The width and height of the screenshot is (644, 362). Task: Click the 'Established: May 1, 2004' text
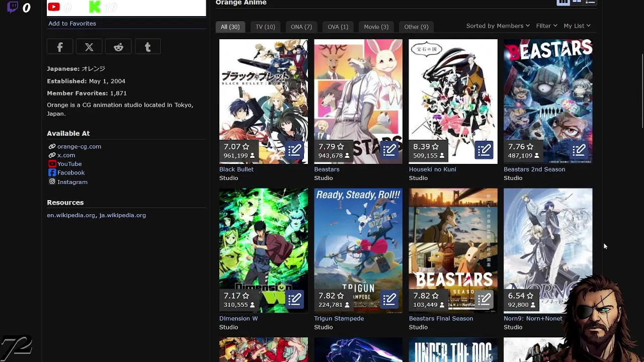point(86,81)
